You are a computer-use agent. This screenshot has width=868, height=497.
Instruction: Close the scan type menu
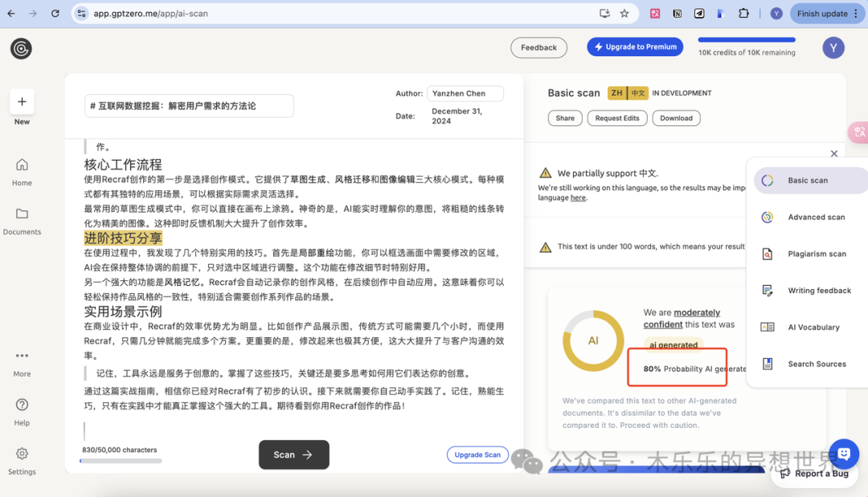tap(833, 153)
